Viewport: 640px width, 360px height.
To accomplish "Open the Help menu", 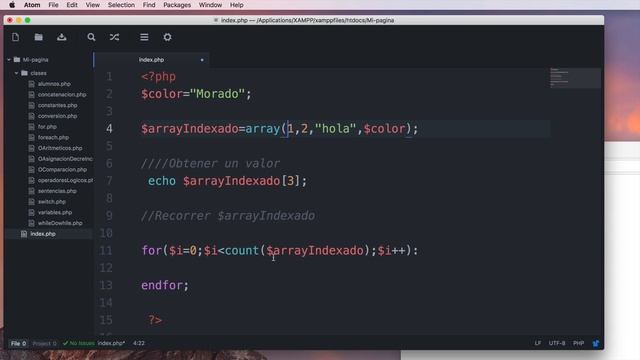I will coord(236,5).
